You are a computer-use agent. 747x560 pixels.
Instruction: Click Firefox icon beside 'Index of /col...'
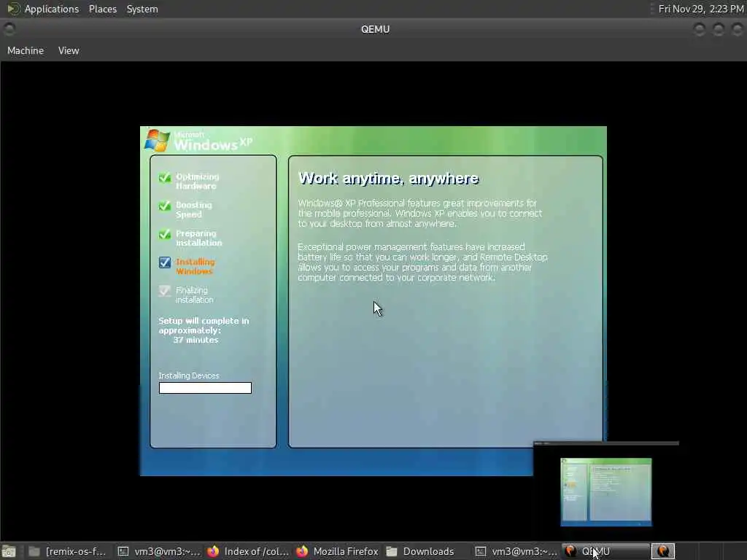click(213, 551)
